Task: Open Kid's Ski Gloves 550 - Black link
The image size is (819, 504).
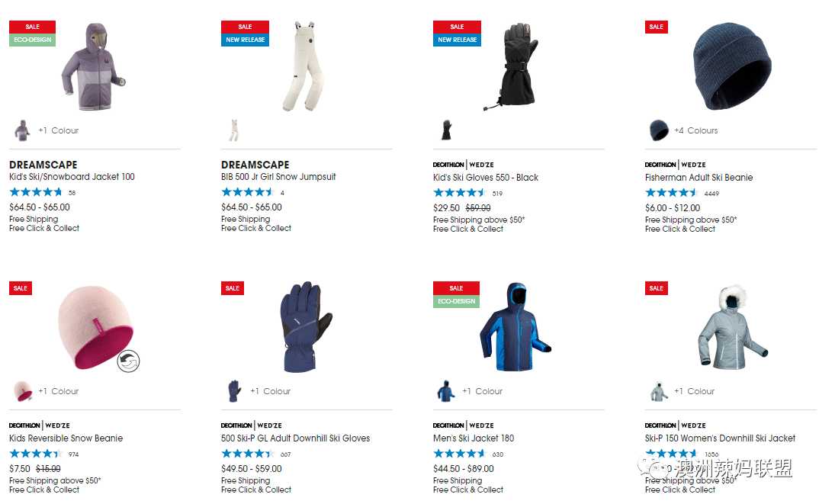Action: (485, 178)
